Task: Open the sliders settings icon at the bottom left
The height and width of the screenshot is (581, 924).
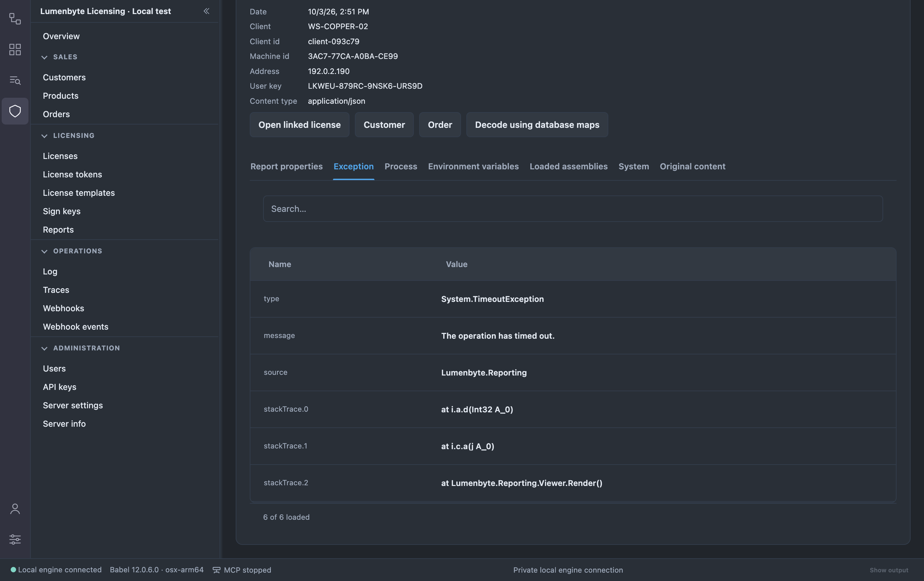Action: pyautogui.click(x=15, y=539)
